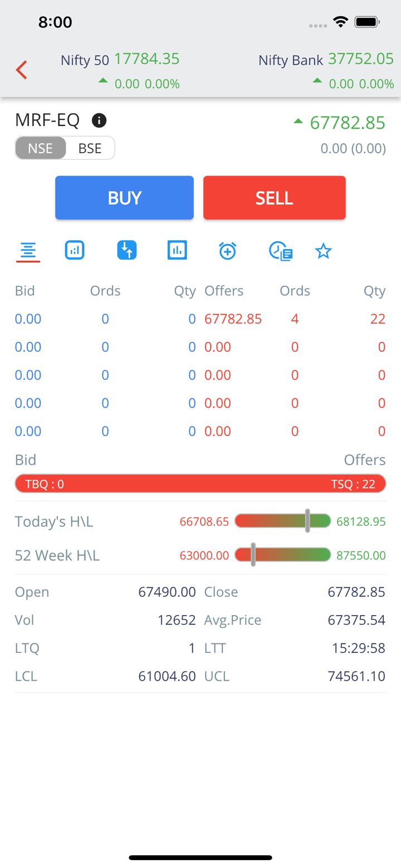Tap the 52 Week H\L range slider
The height and width of the screenshot is (868, 401).
(x=283, y=555)
